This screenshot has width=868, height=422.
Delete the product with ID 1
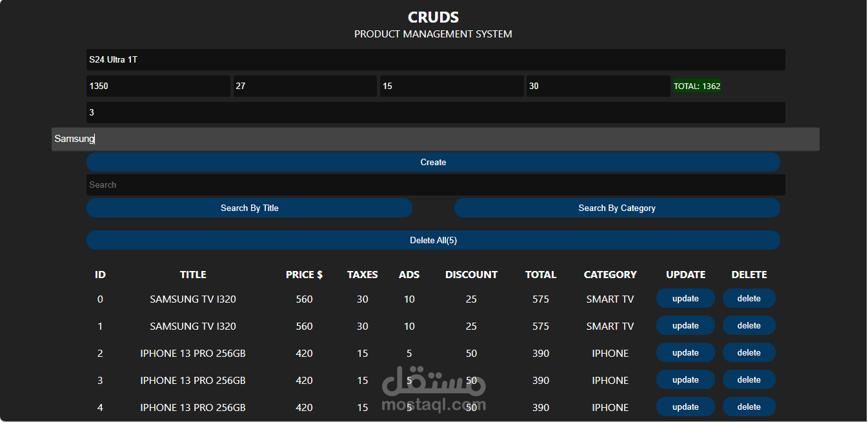click(x=749, y=325)
